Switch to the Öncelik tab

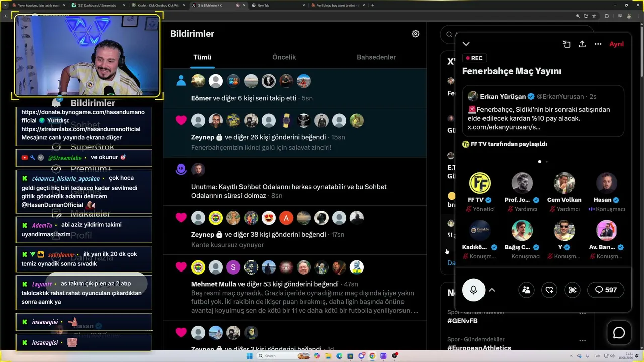[x=284, y=57]
